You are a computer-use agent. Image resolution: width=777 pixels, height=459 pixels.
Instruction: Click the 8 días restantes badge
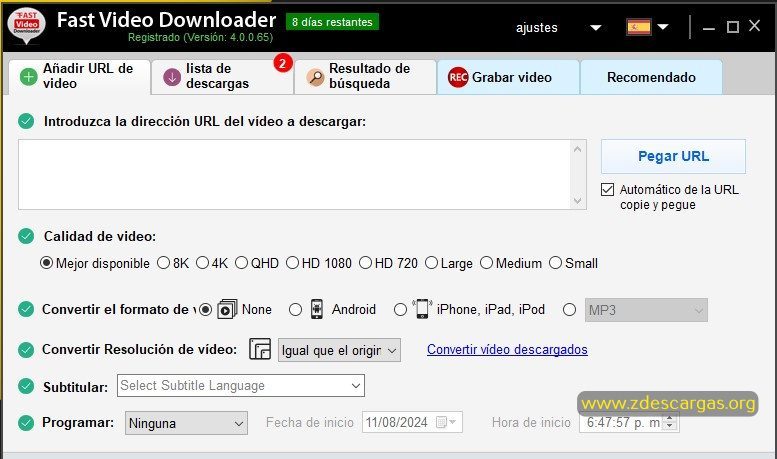(333, 22)
